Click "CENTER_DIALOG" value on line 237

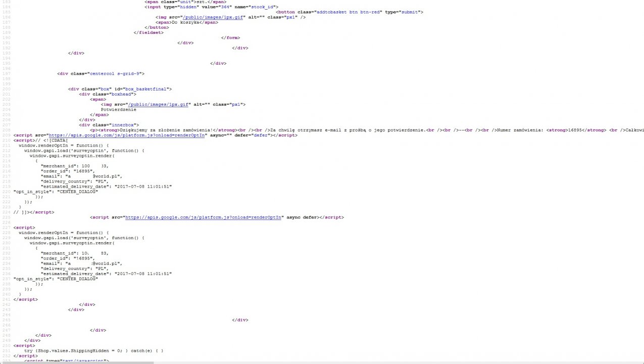click(77, 279)
